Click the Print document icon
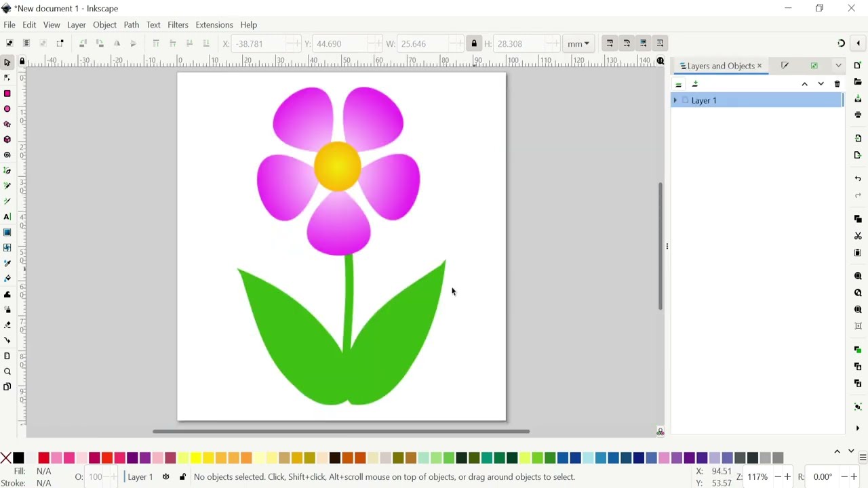Screen dimensions: 868x488 858,115
